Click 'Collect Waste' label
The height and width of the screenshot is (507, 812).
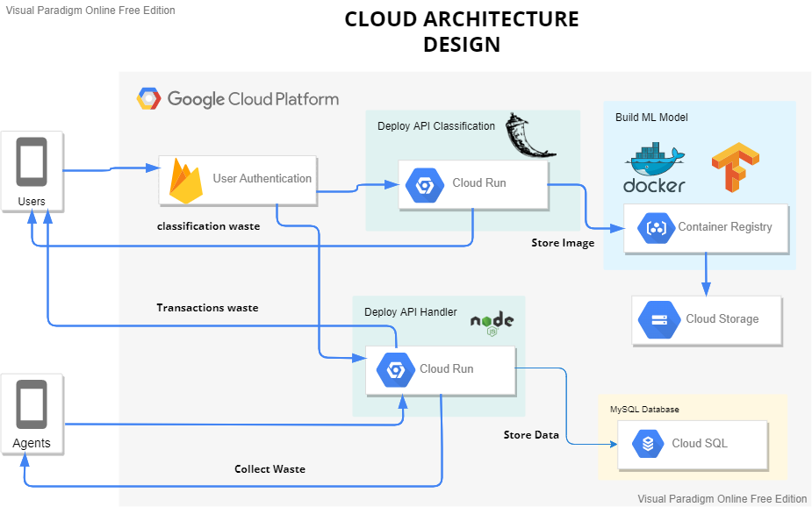point(269,469)
